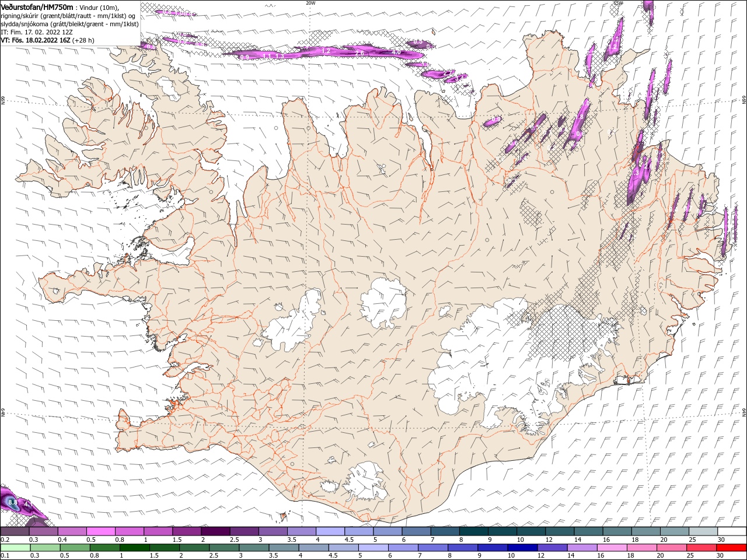This screenshot has height=560, width=747.
Task: Click the 20W longitude label
Action: tap(310, 3)
